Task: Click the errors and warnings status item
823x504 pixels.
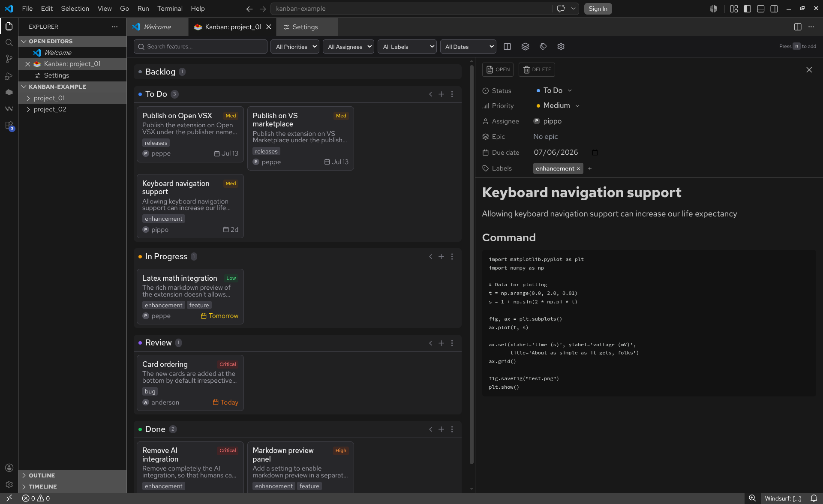Action: 36,498
